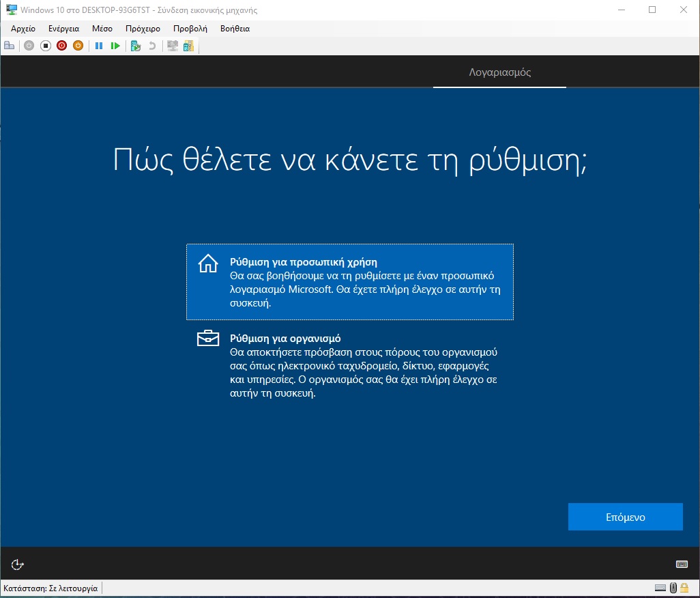Click the briefcase icon for organization setup
The width and height of the screenshot is (700, 598).
(x=208, y=338)
